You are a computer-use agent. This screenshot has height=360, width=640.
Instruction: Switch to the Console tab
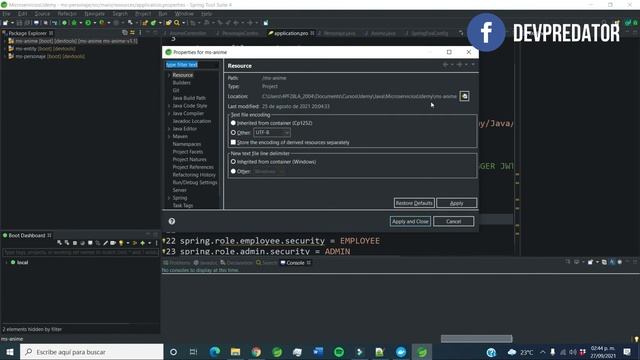point(295,263)
